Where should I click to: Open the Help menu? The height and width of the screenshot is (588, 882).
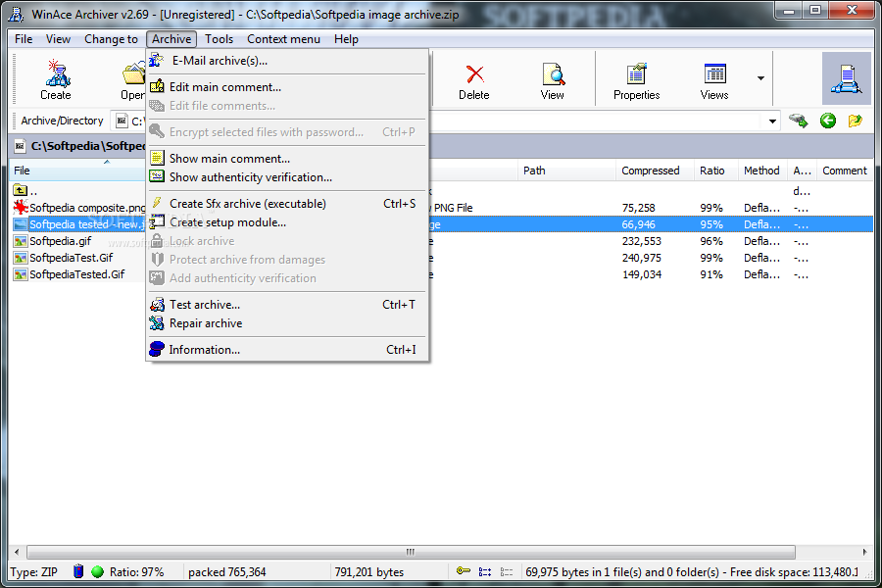tap(346, 39)
